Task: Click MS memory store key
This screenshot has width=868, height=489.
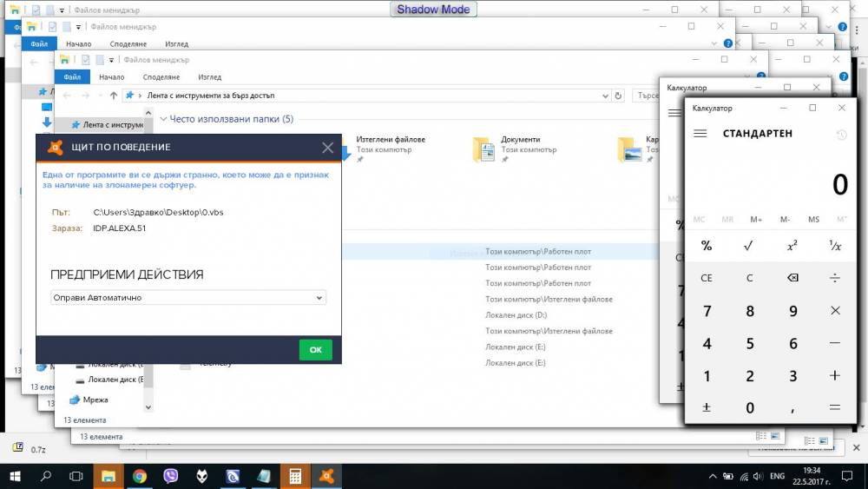Action: [x=813, y=219]
